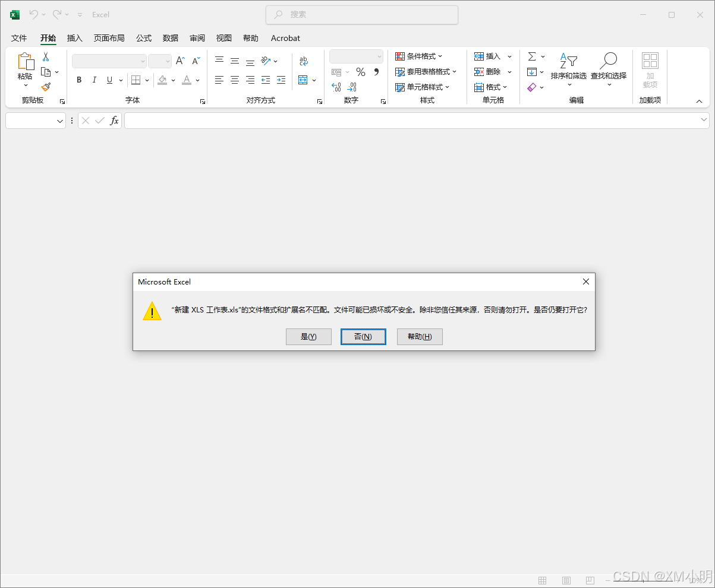Click the Increase Font Size icon
This screenshot has width=715, height=588.
tap(180, 61)
